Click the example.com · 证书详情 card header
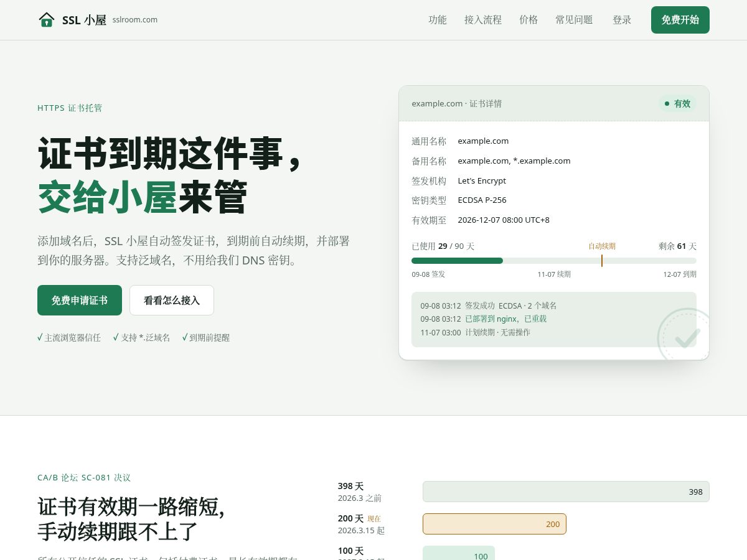The width and height of the screenshot is (747, 560). [456, 103]
